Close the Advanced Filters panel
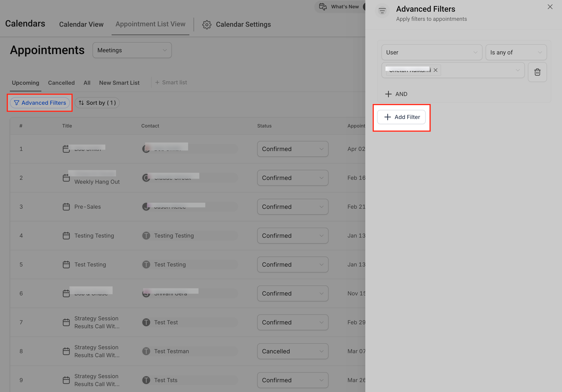This screenshot has width=562, height=392. click(x=550, y=7)
